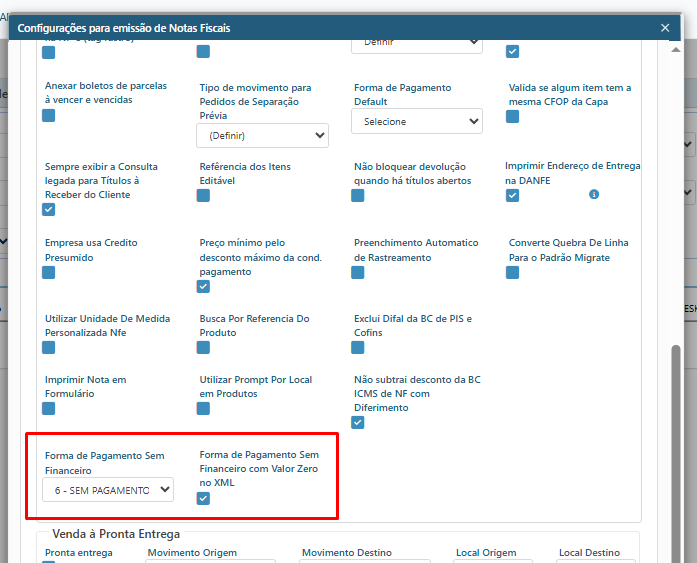Check Converte Quebra De Linha checkbox

point(513,272)
